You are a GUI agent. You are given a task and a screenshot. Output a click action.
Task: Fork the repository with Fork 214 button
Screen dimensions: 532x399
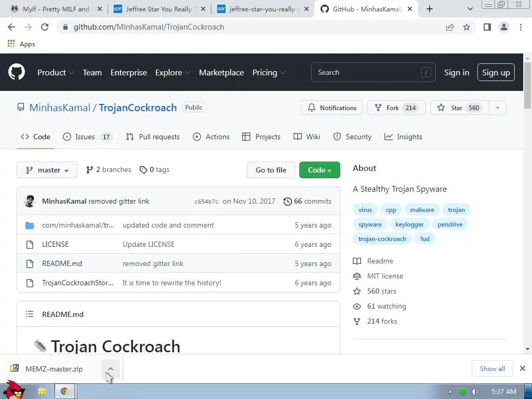pyautogui.click(x=396, y=108)
